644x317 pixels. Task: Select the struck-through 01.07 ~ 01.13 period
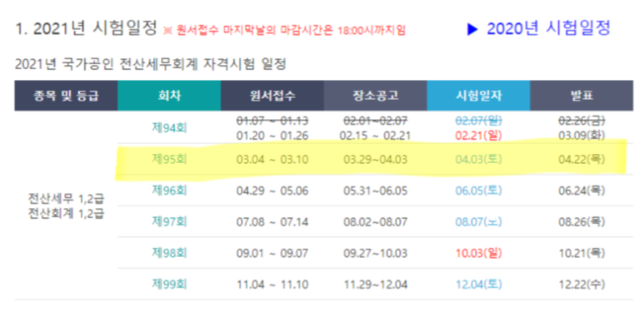pos(272,121)
